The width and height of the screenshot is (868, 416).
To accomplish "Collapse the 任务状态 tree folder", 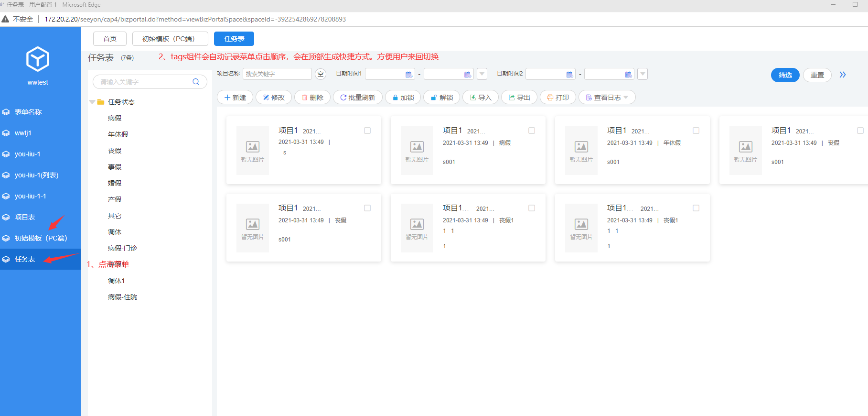I will pos(92,102).
